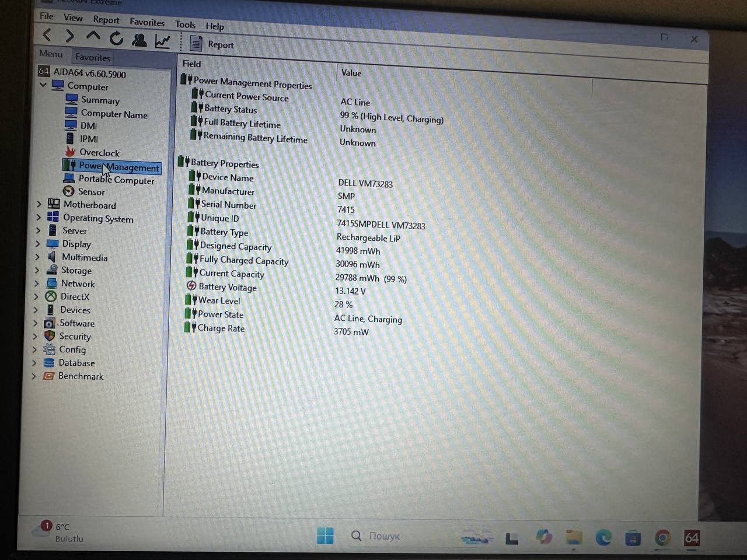This screenshot has height=560, width=747.
Task: Open the Report menu
Action: [106, 19]
